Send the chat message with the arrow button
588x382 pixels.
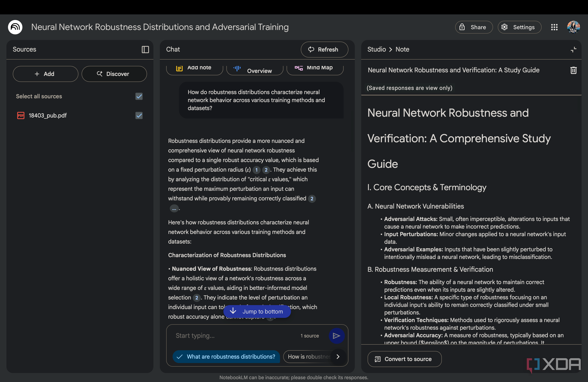coord(336,336)
